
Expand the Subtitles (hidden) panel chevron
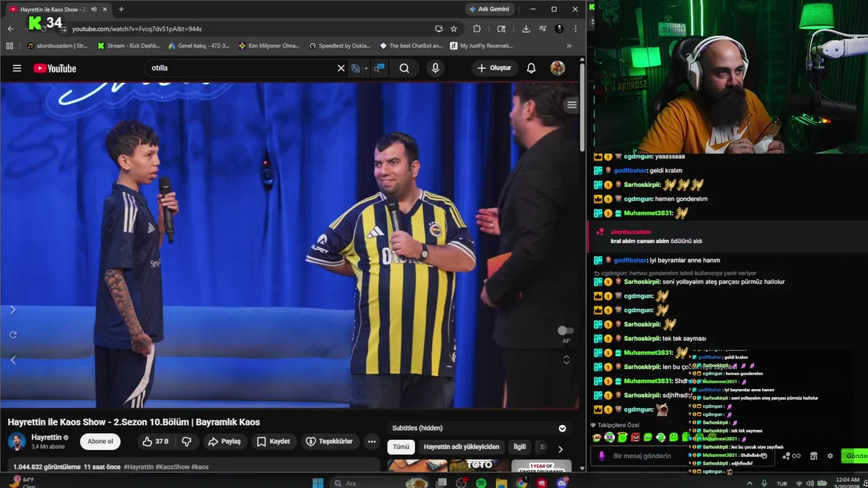click(x=562, y=428)
